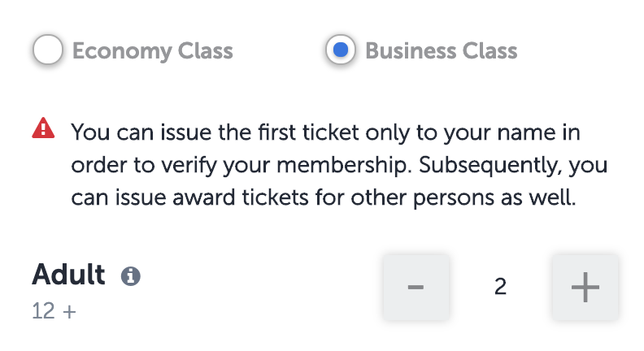Image resolution: width=644 pixels, height=351 pixels.
Task: Click the 12 + age range text
Action: tap(54, 310)
